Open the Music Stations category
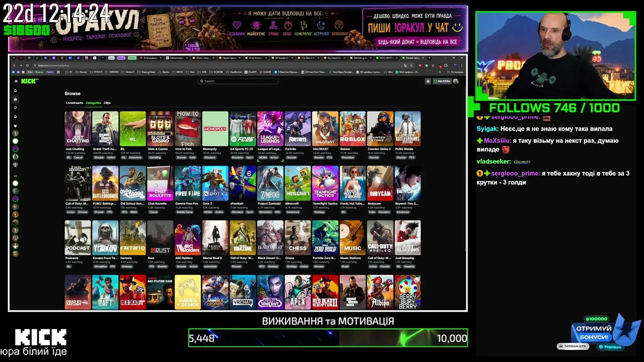Viewport: 644px width, 362px height. pyautogui.click(x=353, y=238)
